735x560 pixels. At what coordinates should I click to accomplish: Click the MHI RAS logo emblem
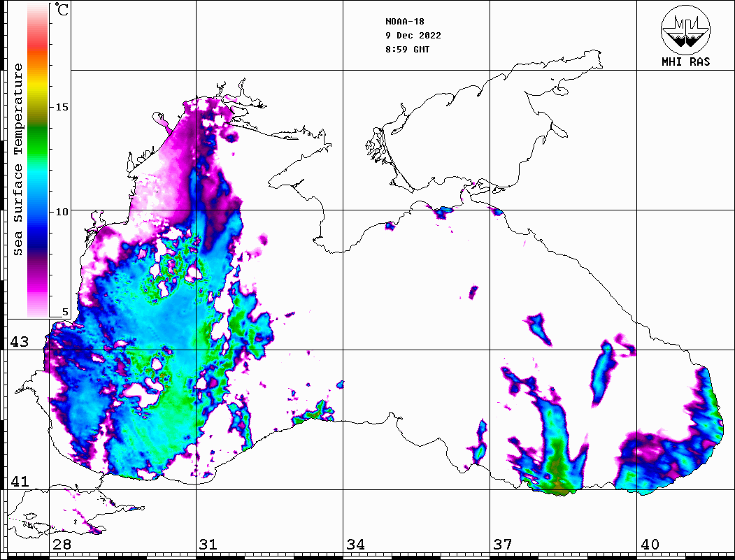point(685,29)
